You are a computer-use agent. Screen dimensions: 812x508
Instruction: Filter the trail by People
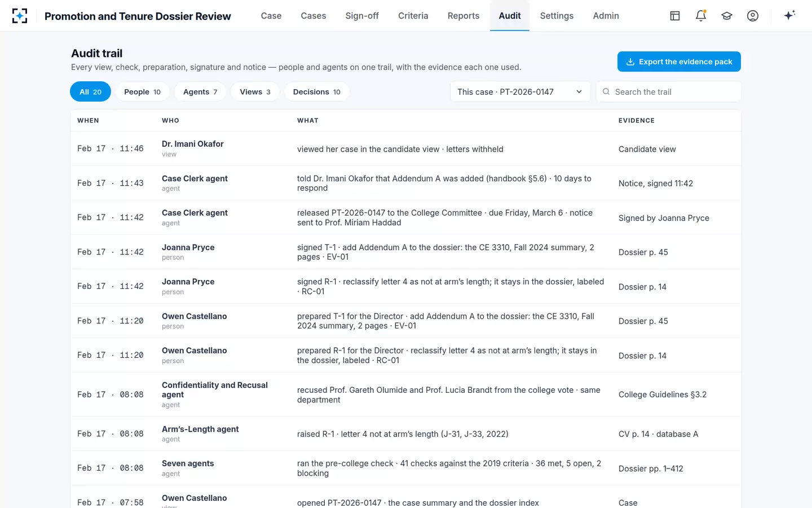click(143, 91)
